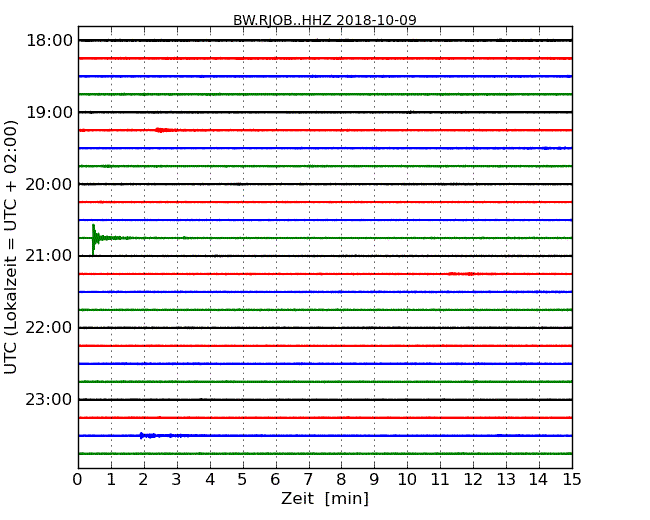Click x-axis tick label 13
650x520 pixels.
click(x=506, y=479)
